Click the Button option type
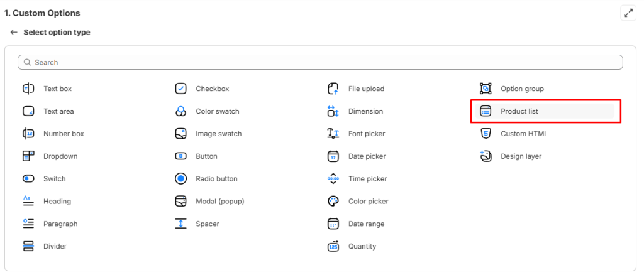Image resolution: width=644 pixels, height=275 pixels. 206,156
